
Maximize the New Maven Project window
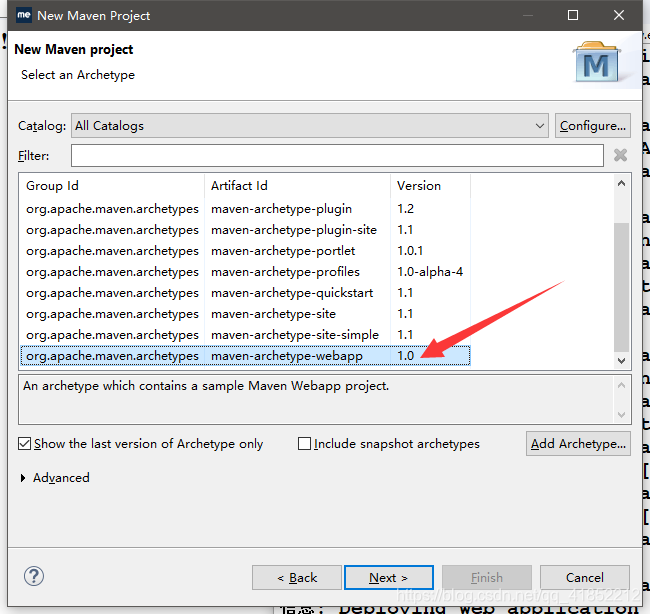point(573,15)
